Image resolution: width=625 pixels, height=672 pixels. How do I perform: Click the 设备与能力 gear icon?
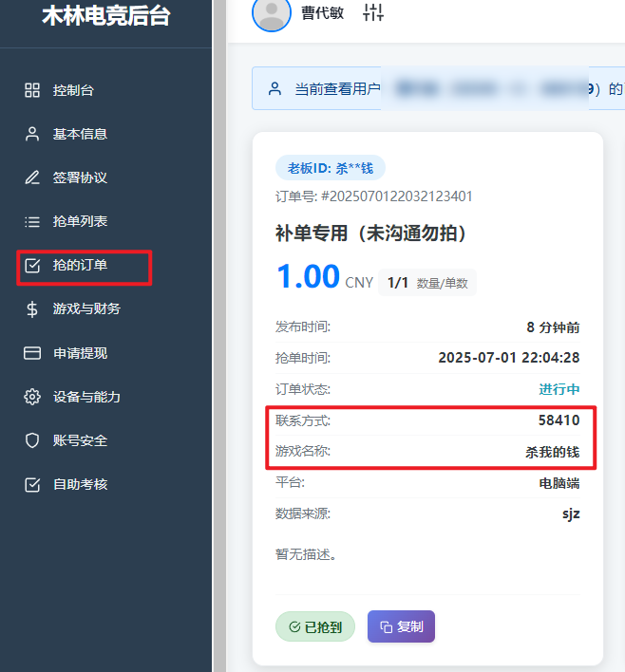click(x=32, y=397)
